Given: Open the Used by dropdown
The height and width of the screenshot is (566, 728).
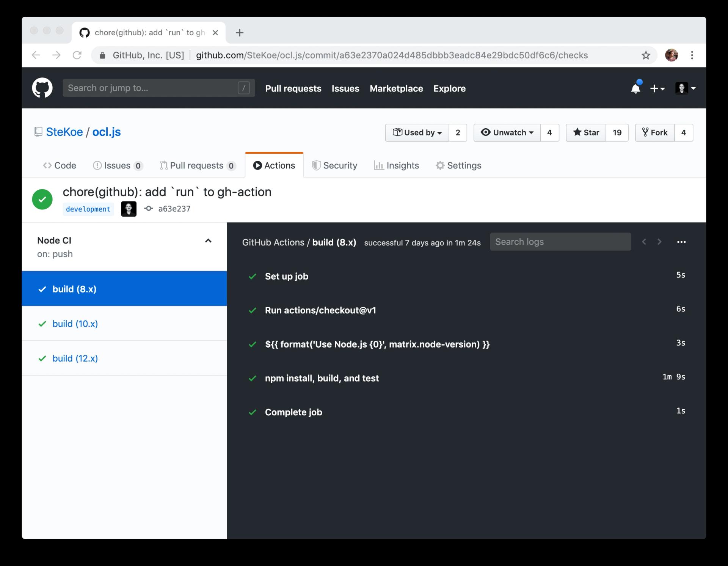Looking at the screenshot, I should click(417, 133).
